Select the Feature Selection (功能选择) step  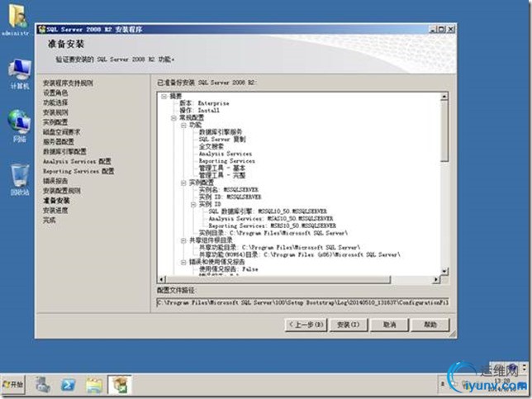click(x=55, y=102)
